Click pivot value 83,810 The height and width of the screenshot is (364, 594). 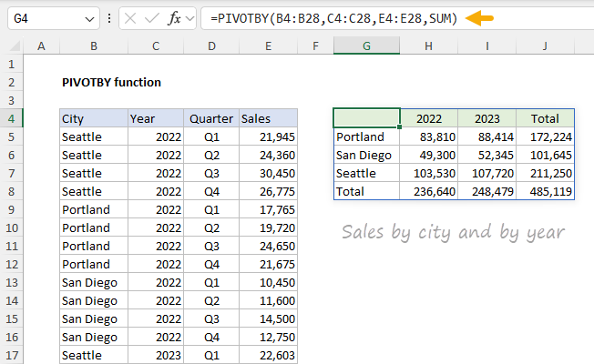click(429, 136)
